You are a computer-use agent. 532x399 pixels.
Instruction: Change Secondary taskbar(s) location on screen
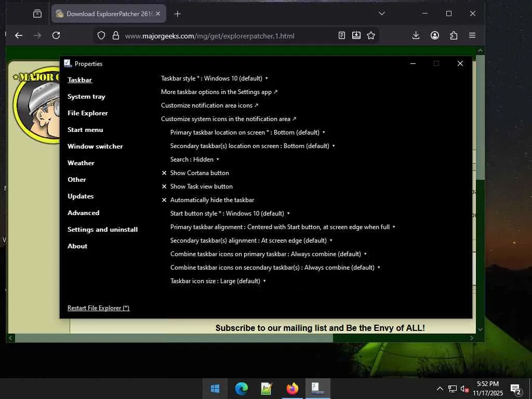253,146
